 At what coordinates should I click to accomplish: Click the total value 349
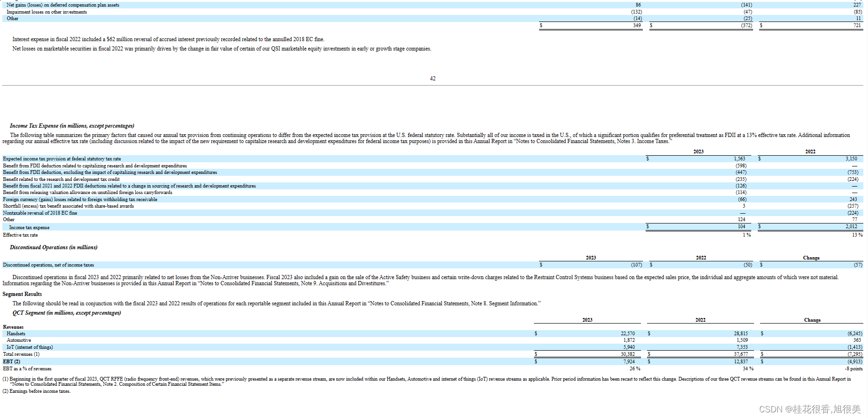pyautogui.click(x=637, y=26)
